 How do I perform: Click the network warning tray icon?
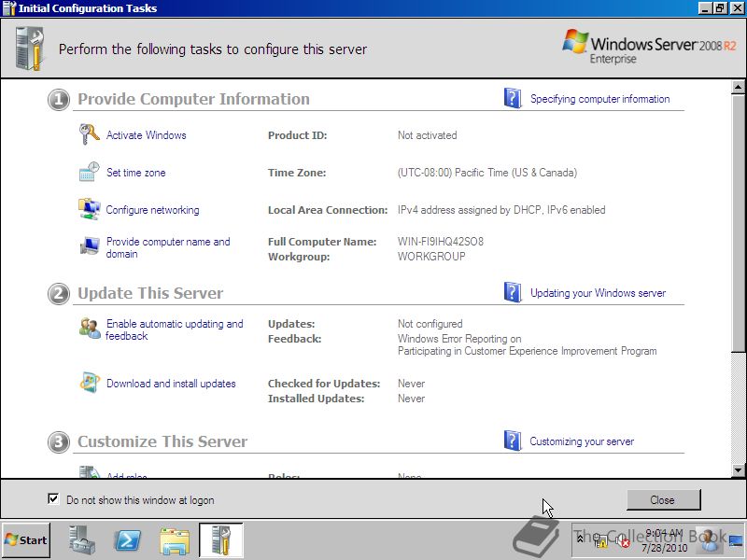coord(600,540)
